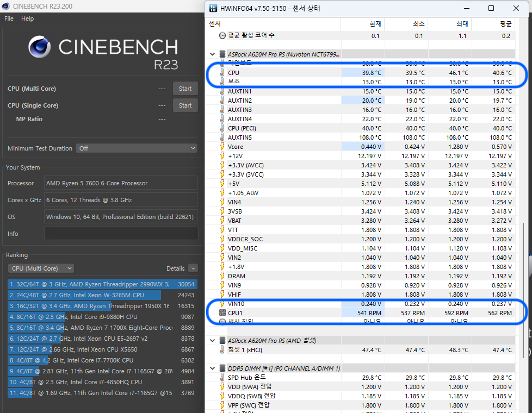Click the voltage icon beside VHIF
The height and width of the screenshot is (413, 532).
[x=222, y=295]
